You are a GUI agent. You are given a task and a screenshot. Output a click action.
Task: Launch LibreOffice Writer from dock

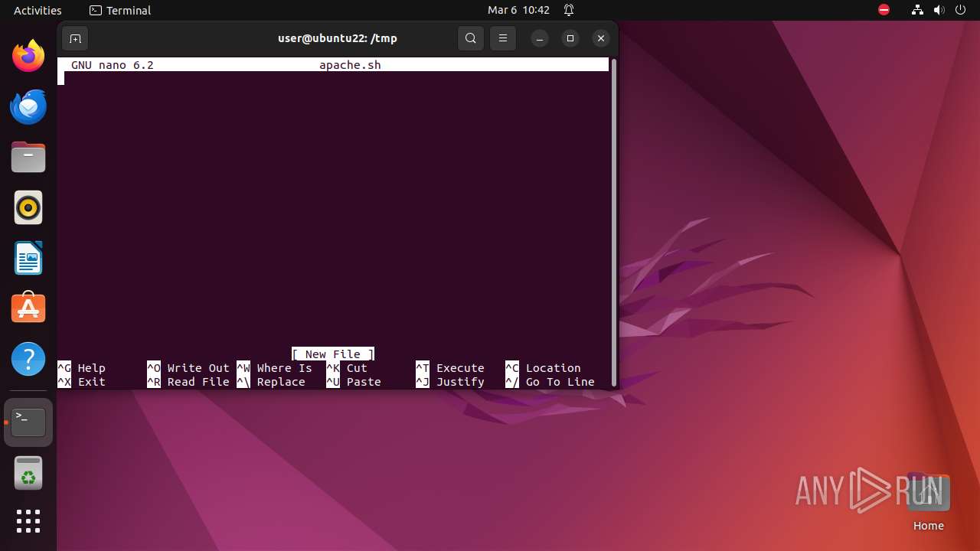coord(28,258)
